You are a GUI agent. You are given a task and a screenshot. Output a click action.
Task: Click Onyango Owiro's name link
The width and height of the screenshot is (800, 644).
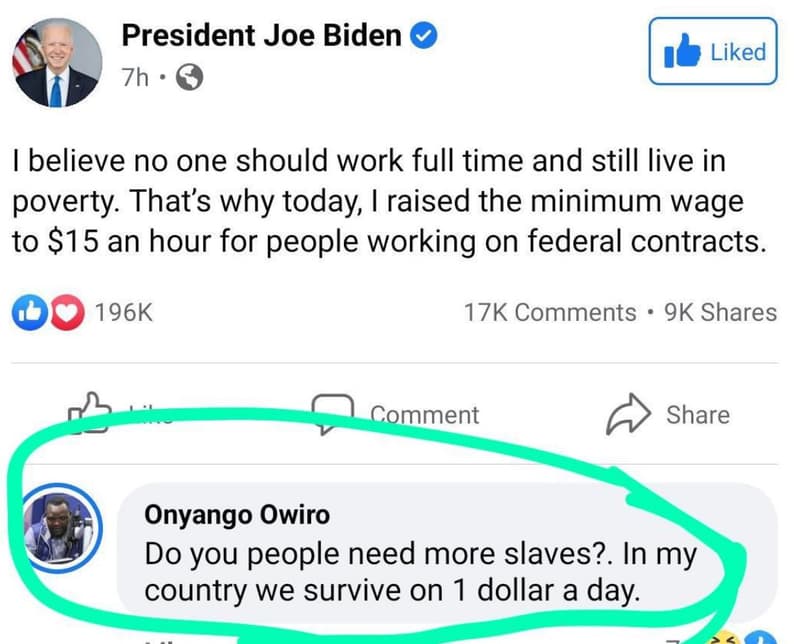click(237, 514)
